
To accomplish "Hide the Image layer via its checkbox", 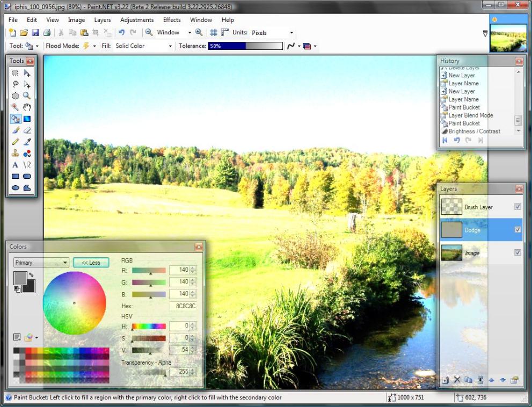I will 518,252.
